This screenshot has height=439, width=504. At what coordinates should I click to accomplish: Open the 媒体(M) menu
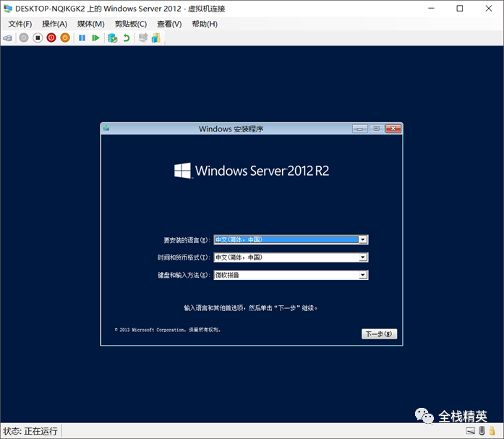pyautogui.click(x=91, y=24)
